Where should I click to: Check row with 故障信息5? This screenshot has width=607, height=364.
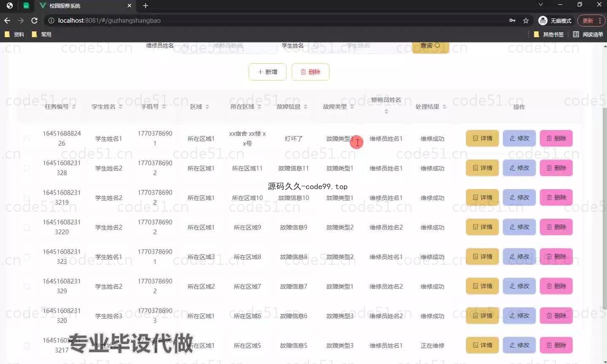point(27,345)
